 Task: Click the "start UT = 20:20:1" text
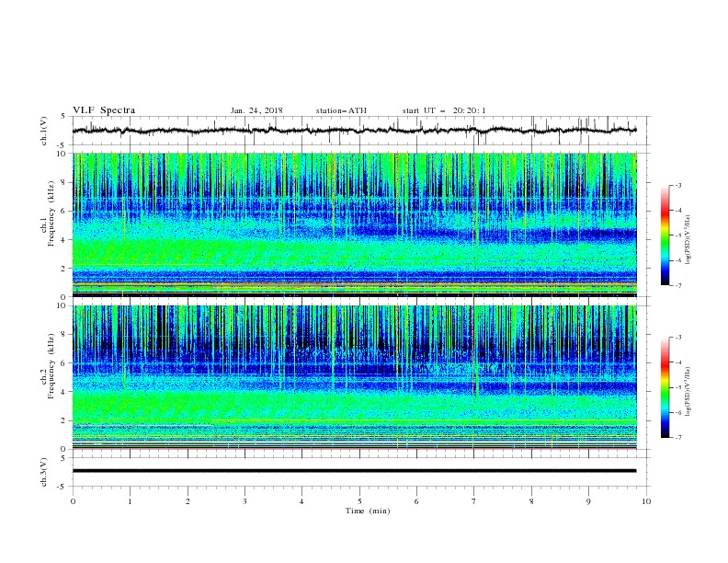click(x=444, y=110)
